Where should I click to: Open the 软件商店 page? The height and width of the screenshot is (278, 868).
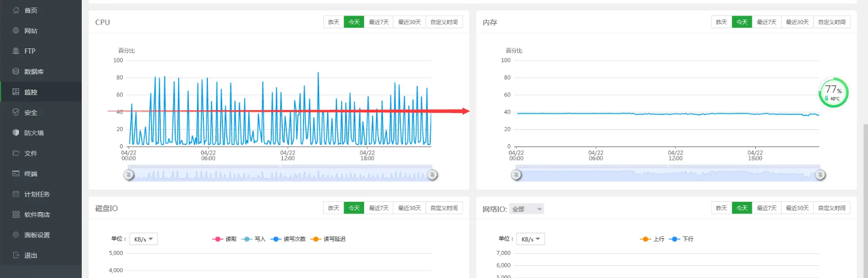coord(41,215)
